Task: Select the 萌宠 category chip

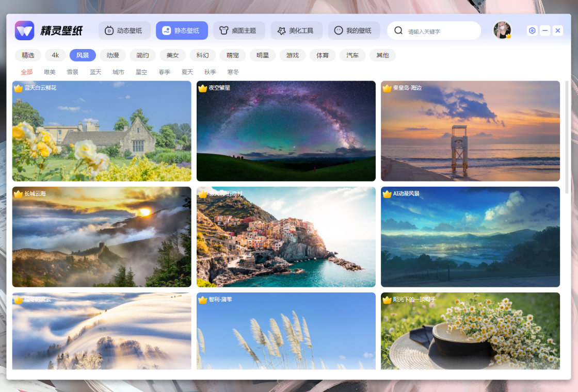Action: 233,55
